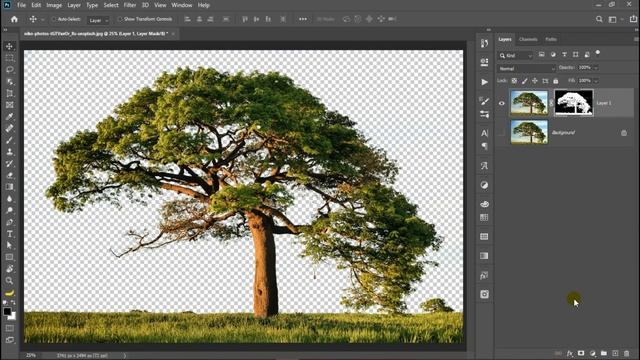
Task: Open the File menu
Action: (x=22, y=5)
